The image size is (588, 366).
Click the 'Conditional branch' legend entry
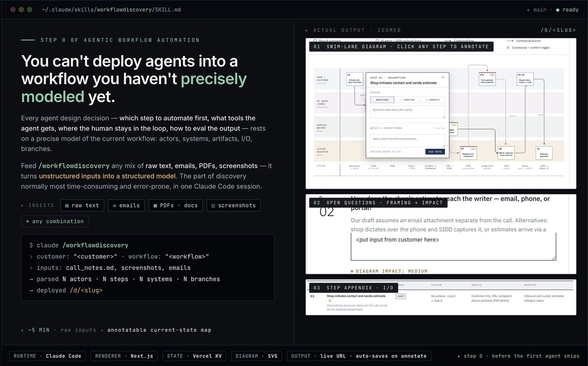pos(523,41)
